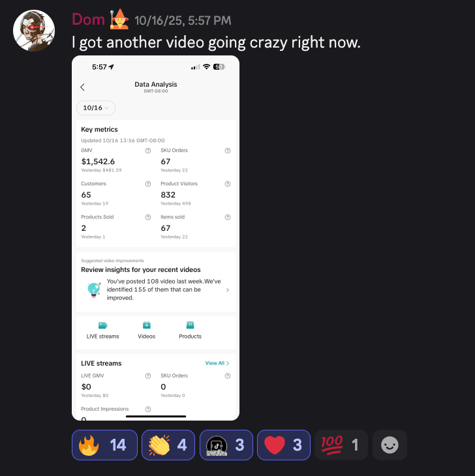Switch to the Videos section tab
Screen dimensions: 475x476
pos(146,331)
